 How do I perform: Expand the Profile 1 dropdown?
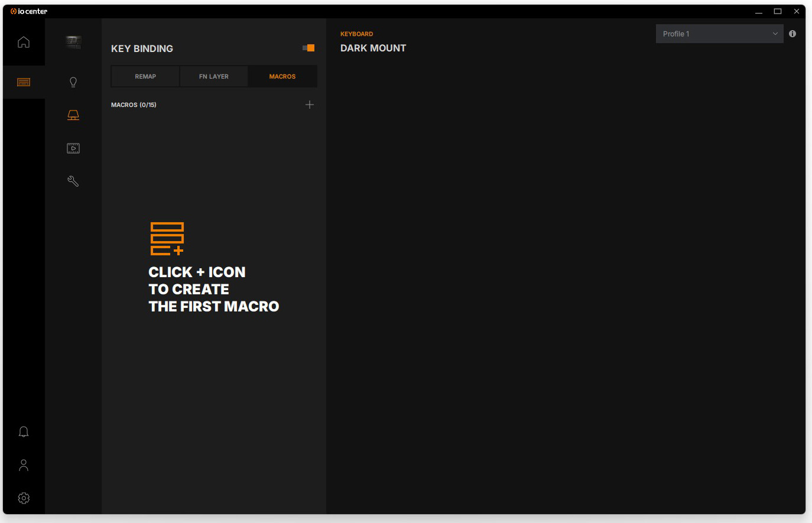(x=719, y=34)
